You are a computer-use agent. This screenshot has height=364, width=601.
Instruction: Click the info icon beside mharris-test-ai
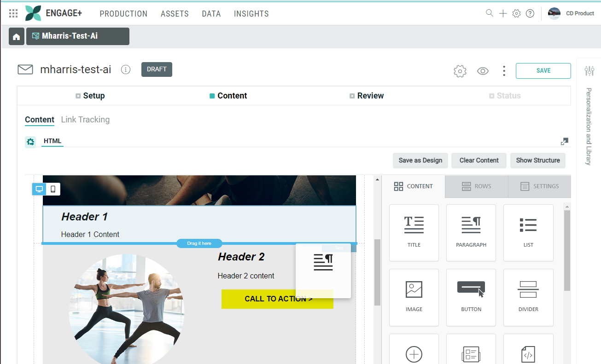[x=125, y=69]
